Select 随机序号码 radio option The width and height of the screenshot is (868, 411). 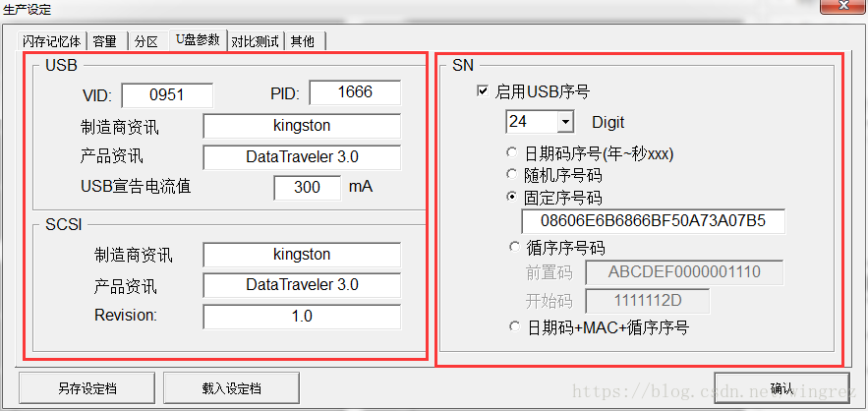(x=512, y=175)
